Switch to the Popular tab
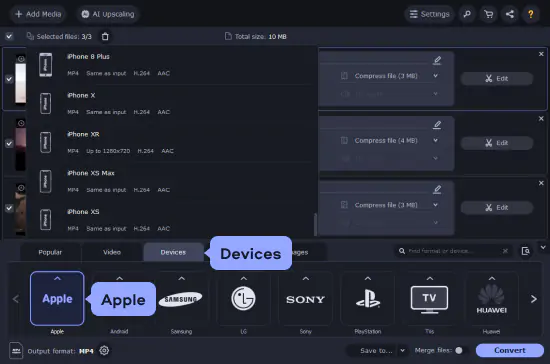This screenshot has height=364, width=550. 50,252
